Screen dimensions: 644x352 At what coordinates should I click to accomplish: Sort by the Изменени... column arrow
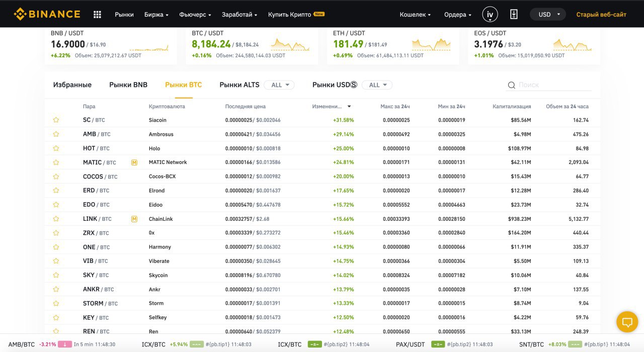(349, 107)
